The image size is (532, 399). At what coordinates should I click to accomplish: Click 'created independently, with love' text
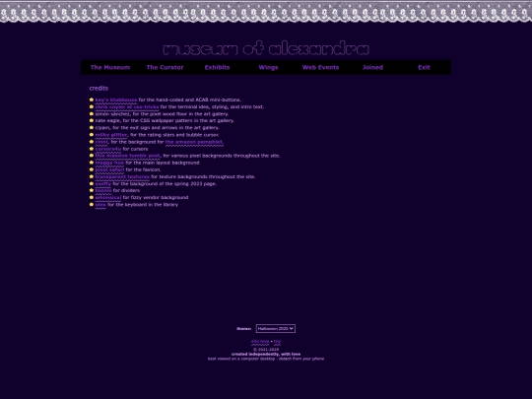[266, 354]
